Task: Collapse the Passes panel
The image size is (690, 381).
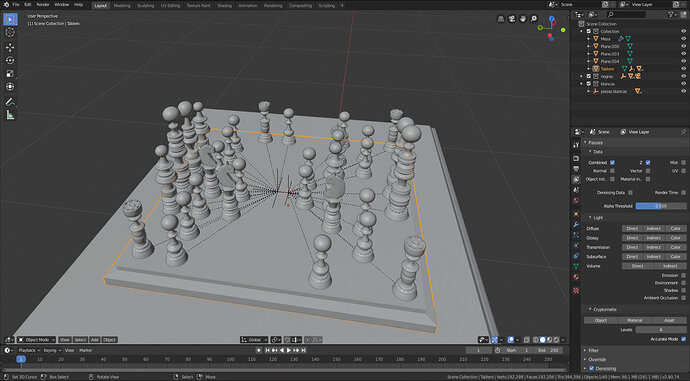Action: [585, 143]
